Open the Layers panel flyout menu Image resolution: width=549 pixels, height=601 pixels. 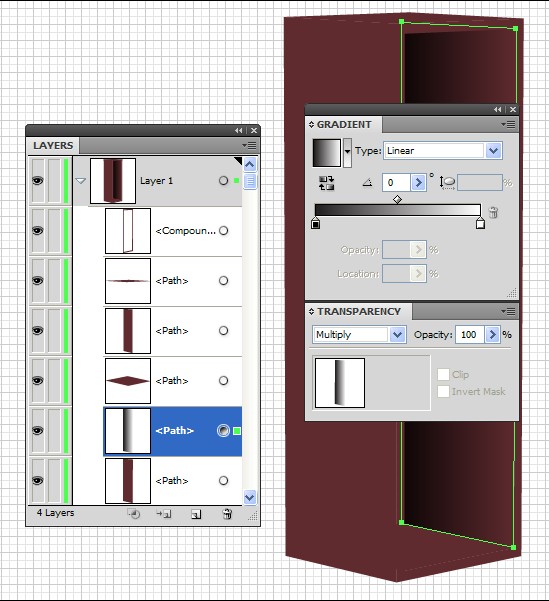pyautogui.click(x=249, y=145)
